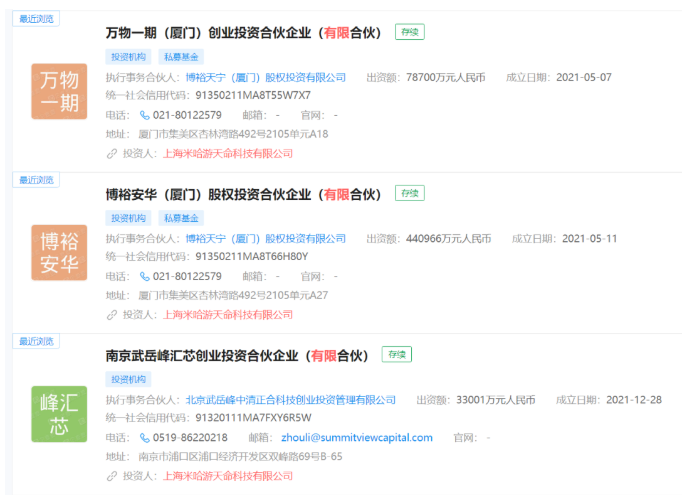The height and width of the screenshot is (495, 691).
Task: Click 投资机构 tag in 南京武岳峰汇芯 card
Action: (x=128, y=380)
